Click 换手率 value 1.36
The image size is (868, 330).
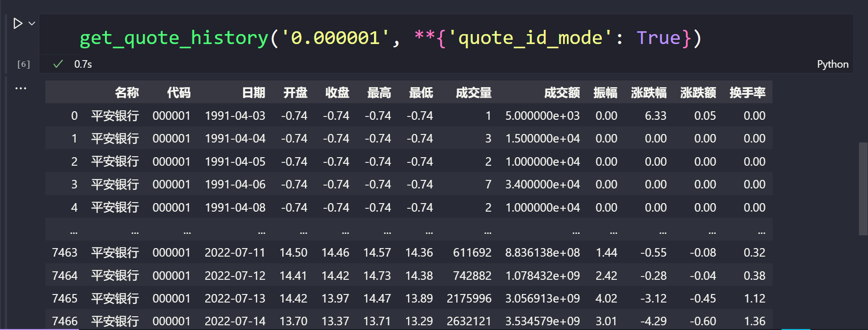[755, 321]
